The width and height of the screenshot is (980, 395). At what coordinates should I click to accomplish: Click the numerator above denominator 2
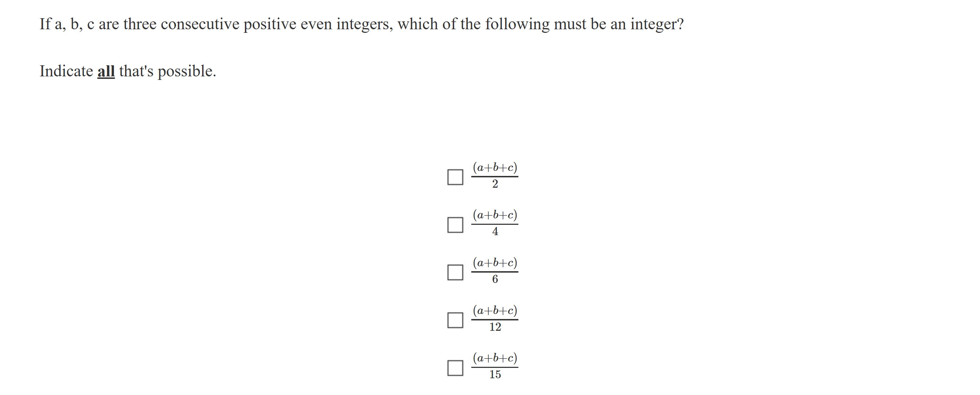coord(494,168)
